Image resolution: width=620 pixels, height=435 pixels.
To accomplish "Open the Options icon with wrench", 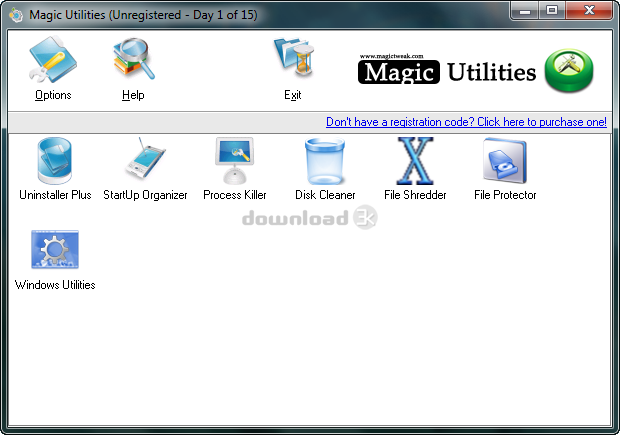I will [53, 59].
